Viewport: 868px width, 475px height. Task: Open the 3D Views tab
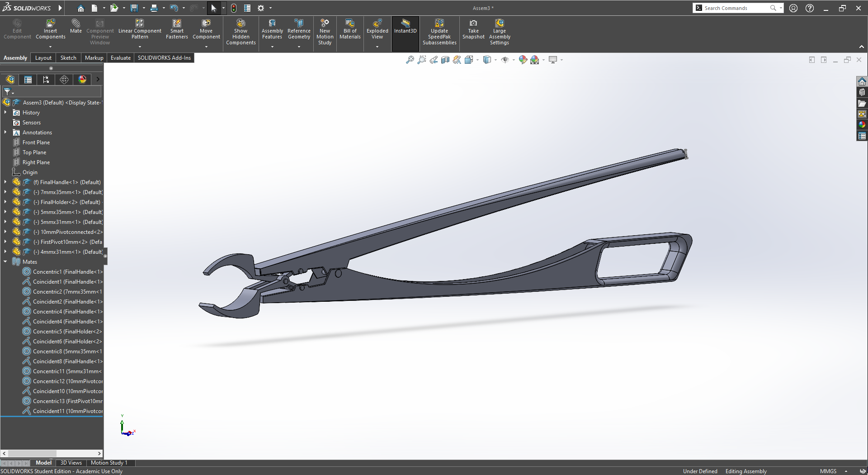coord(71,463)
